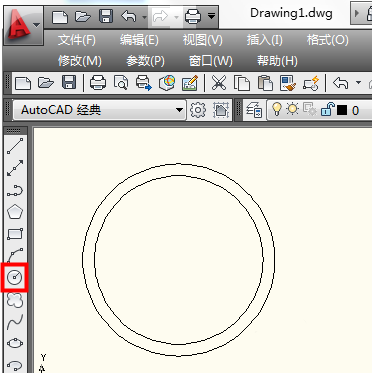372x373 pixels.
Task: Click Paste clipboard icon
Action: pyautogui.click(x=265, y=83)
